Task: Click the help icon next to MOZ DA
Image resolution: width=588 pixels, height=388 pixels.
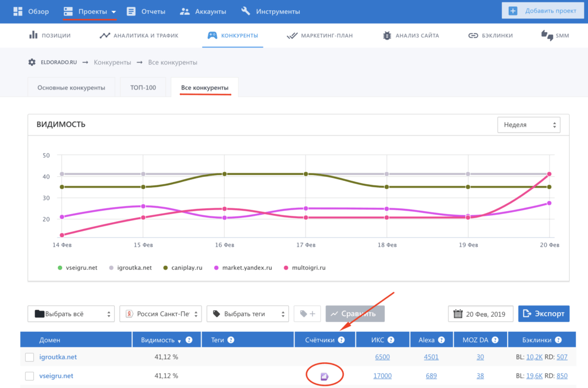Action: coord(494,340)
